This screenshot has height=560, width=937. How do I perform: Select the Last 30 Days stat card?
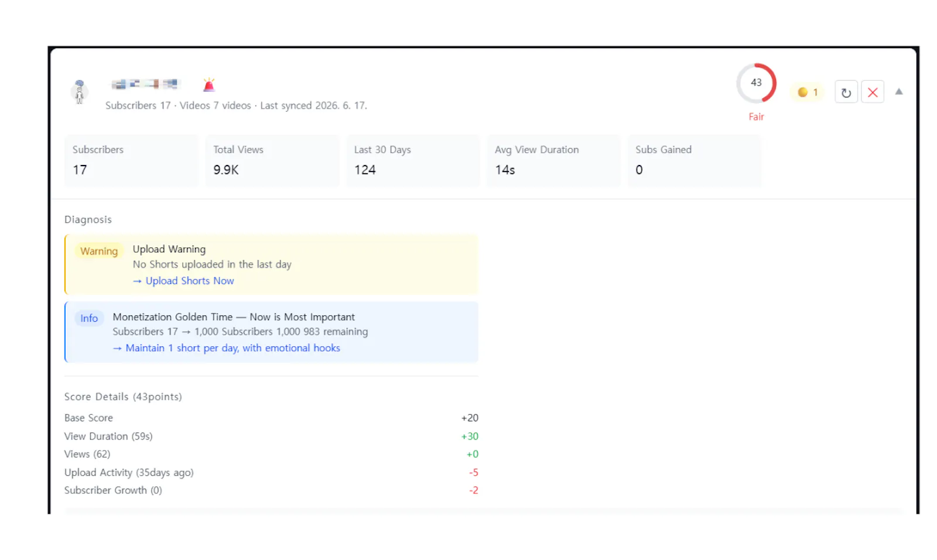pos(413,161)
